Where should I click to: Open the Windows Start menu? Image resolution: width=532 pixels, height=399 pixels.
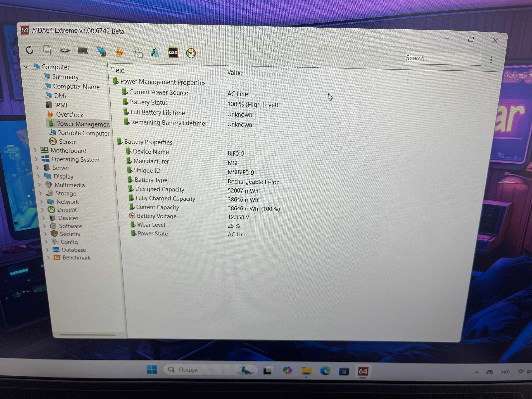[x=152, y=370]
